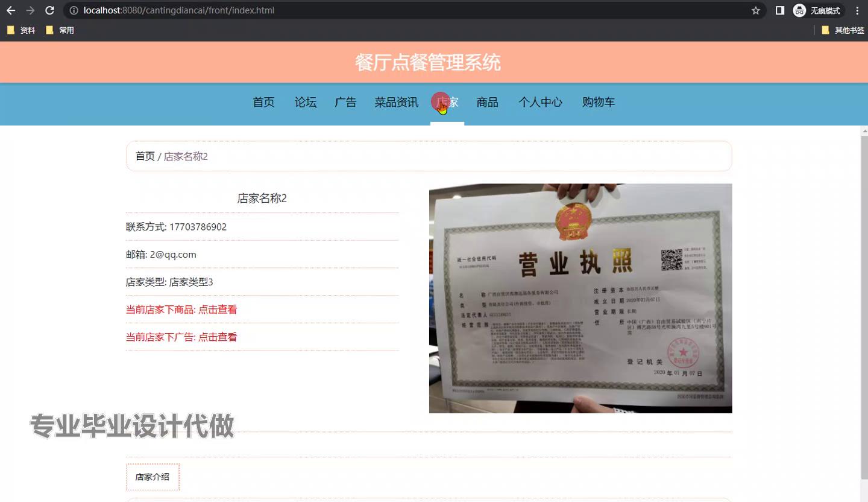View products via 当前店家下商品 点击查看
The width and height of the screenshot is (868, 502).
pyautogui.click(x=181, y=310)
